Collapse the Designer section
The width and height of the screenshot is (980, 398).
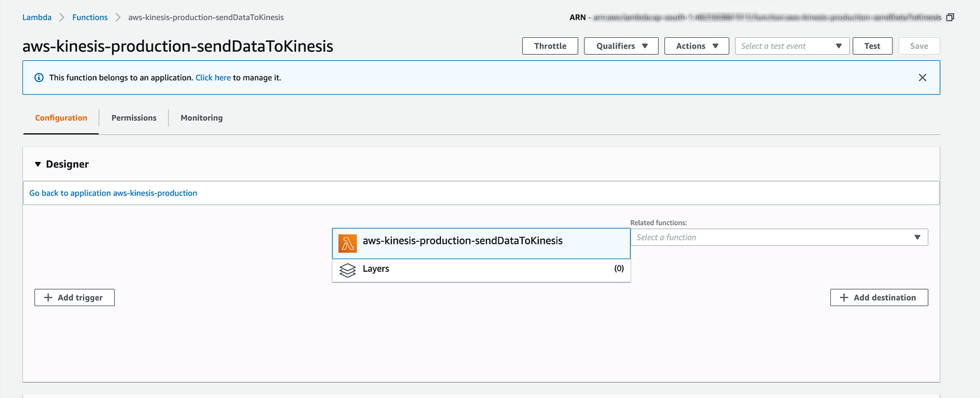coord(38,165)
